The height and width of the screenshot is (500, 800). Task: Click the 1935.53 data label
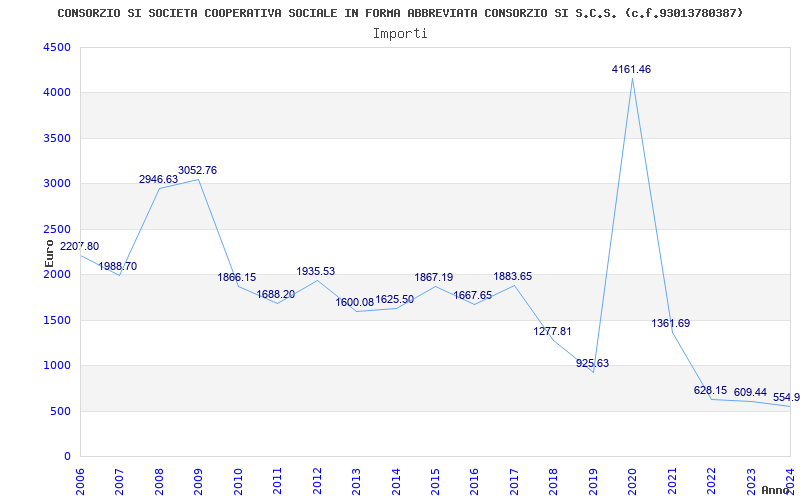(x=316, y=271)
